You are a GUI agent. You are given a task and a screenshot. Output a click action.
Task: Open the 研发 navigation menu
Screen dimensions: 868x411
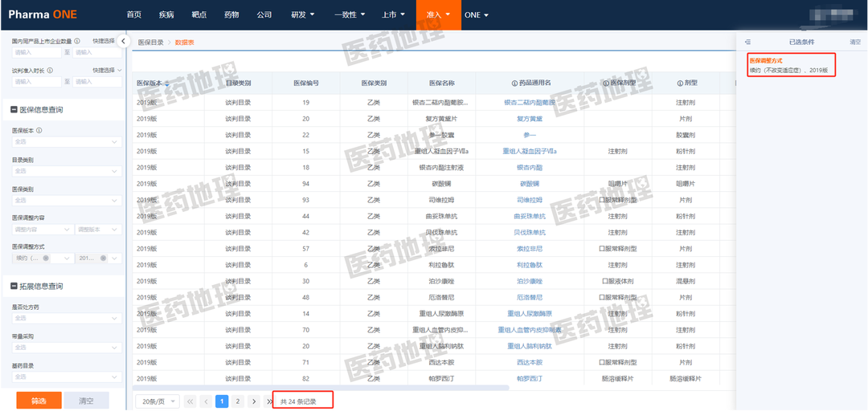click(x=302, y=14)
